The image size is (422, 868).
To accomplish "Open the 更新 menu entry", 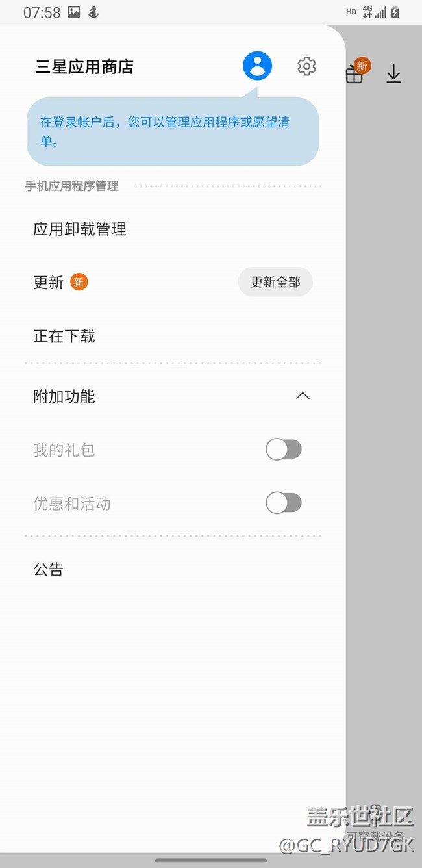I will [49, 282].
